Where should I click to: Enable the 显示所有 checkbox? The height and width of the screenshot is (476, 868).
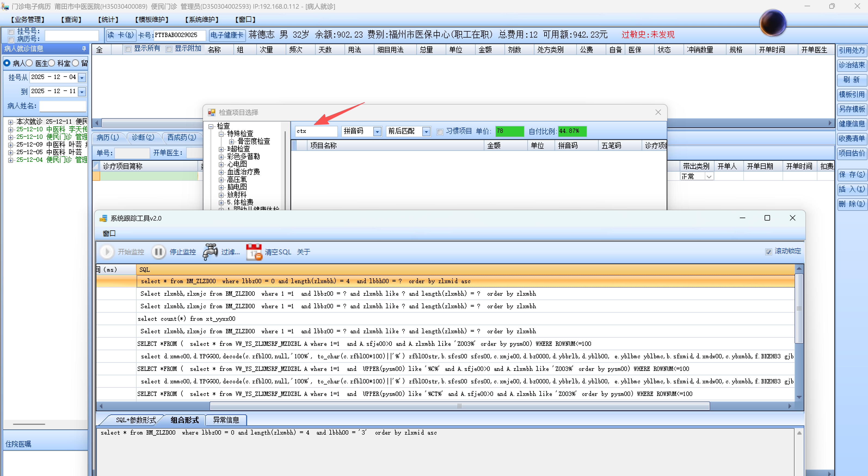(128, 49)
